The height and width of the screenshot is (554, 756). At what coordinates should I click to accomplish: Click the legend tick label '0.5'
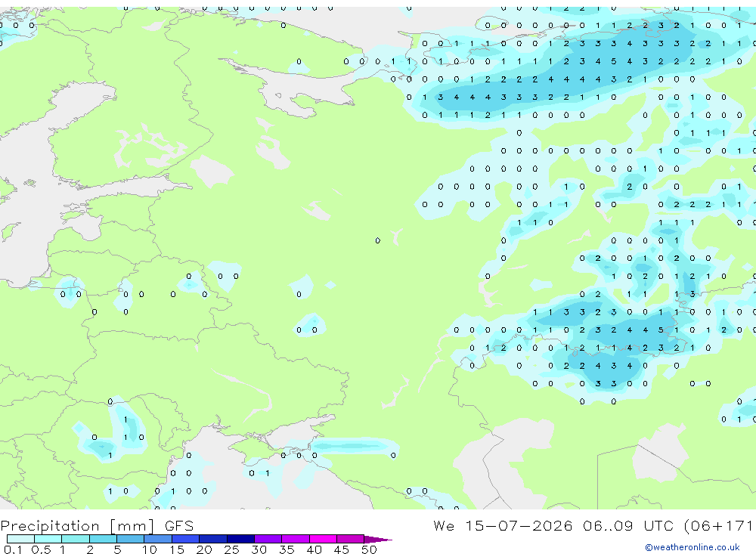coord(41,549)
